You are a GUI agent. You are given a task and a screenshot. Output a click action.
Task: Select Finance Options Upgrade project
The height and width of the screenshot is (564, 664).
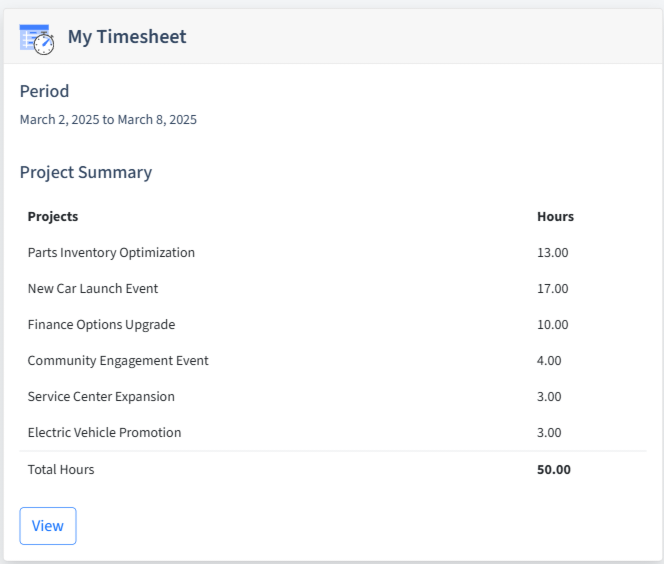[102, 325]
